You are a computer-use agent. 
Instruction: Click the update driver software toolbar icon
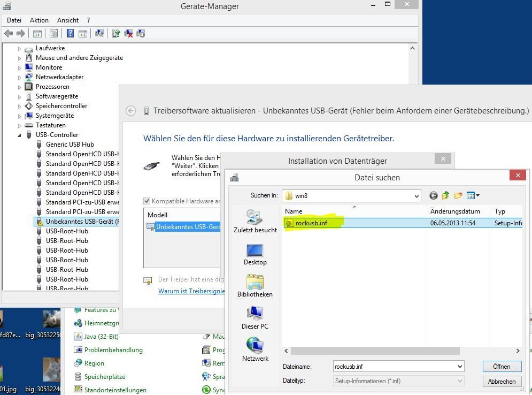[115, 34]
